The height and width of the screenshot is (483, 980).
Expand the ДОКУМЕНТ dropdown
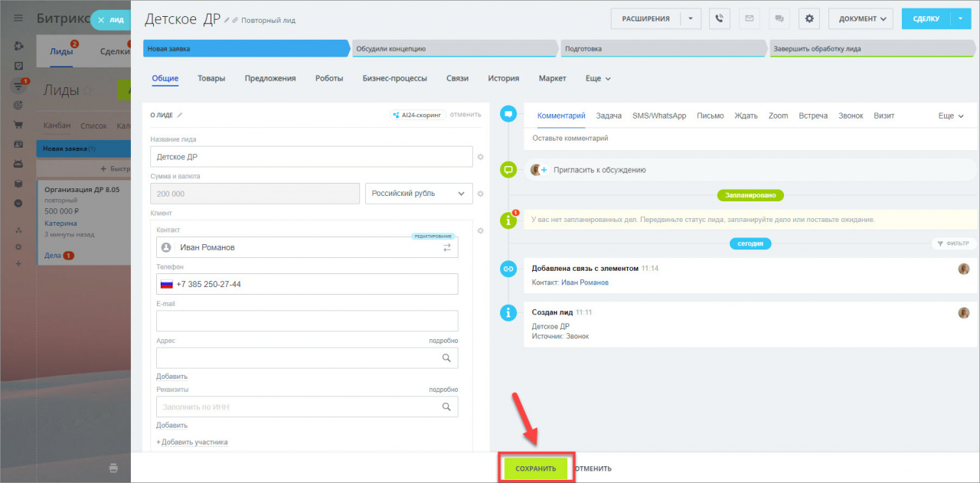(861, 18)
